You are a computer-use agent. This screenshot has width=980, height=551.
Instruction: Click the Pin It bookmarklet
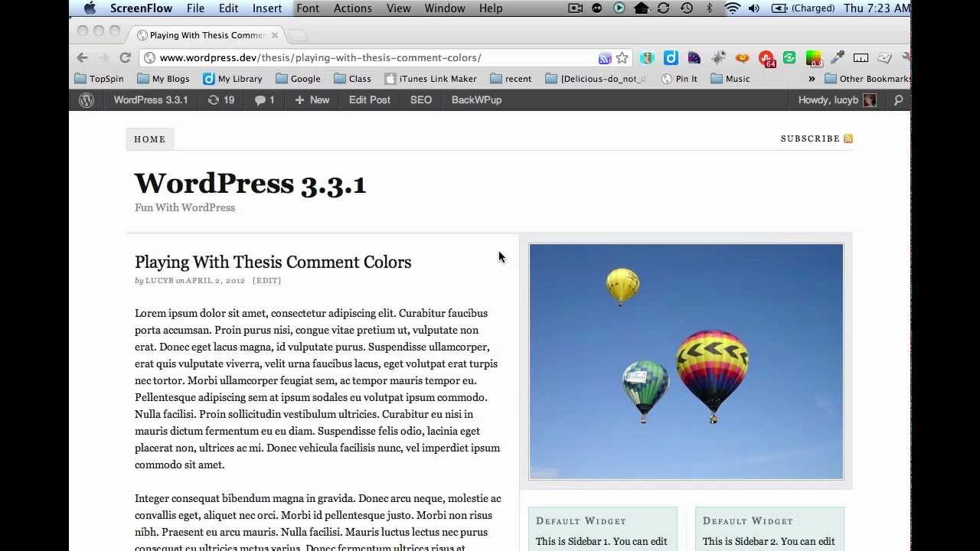(x=679, y=78)
